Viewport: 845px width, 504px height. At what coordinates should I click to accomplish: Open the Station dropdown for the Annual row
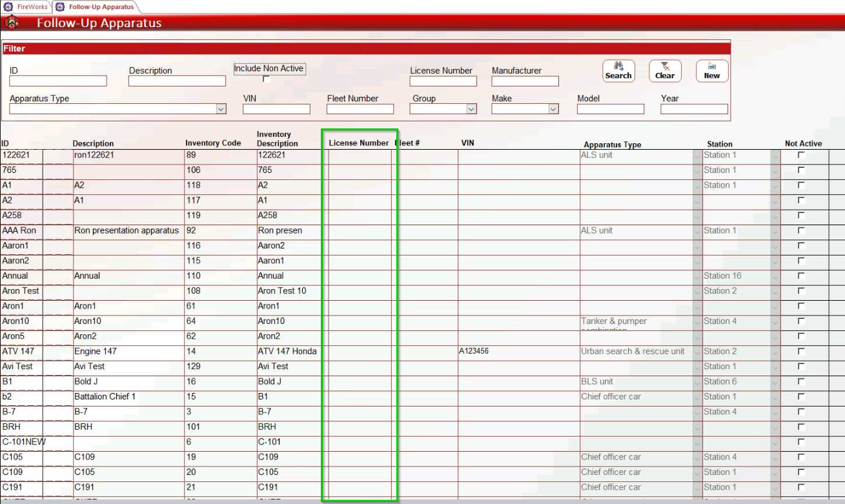pyautogui.click(x=775, y=276)
